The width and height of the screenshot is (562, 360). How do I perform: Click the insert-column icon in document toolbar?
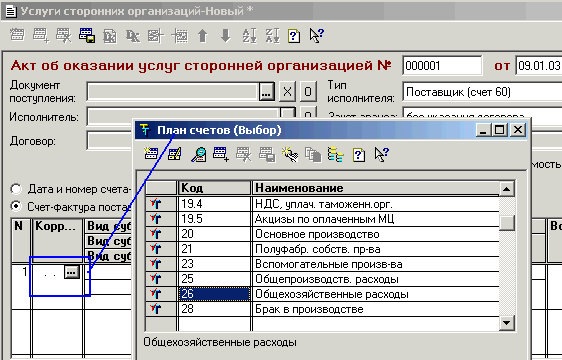(156, 36)
